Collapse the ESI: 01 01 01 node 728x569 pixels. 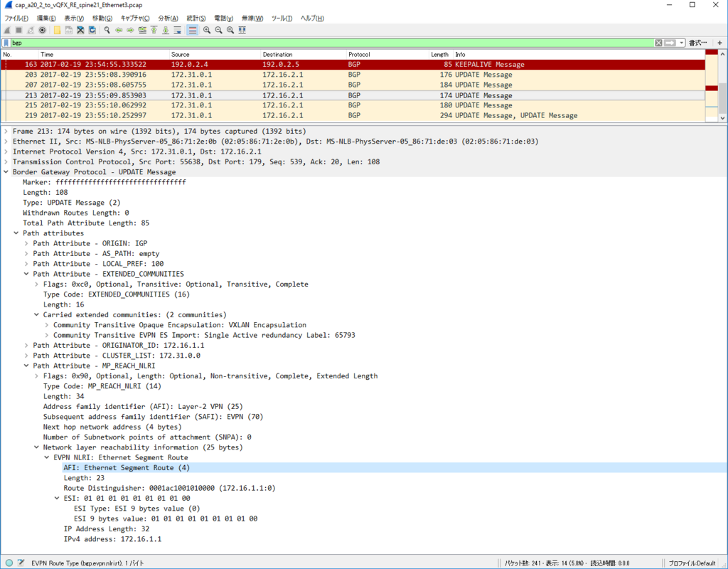[x=57, y=499]
